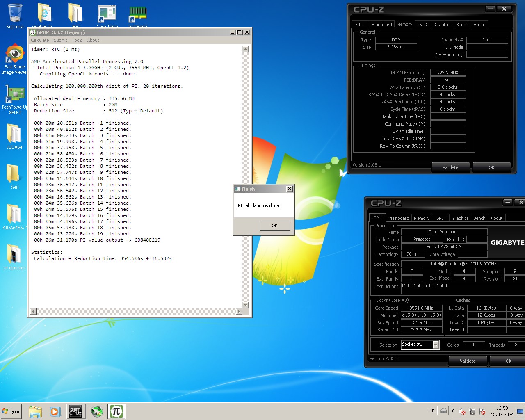The image size is (525, 420).
Task: Click the 'Batch 19 finished' log line
Action: tap(83, 234)
